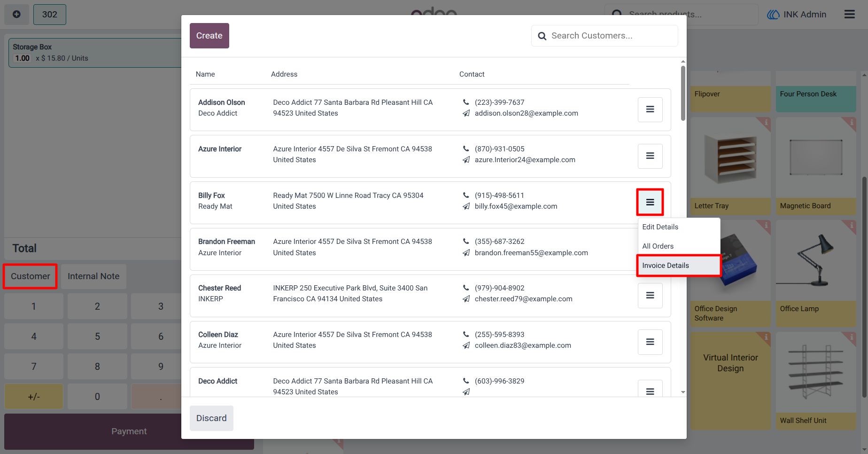Click email icon for Chester Reed
Viewport: 868px width, 454px height.
click(x=466, y=299)
